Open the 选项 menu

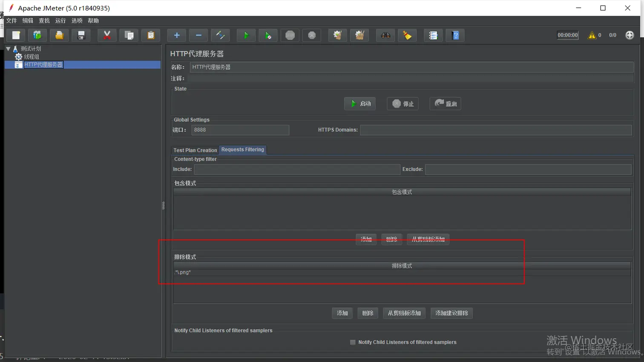(x=77, y=20)
